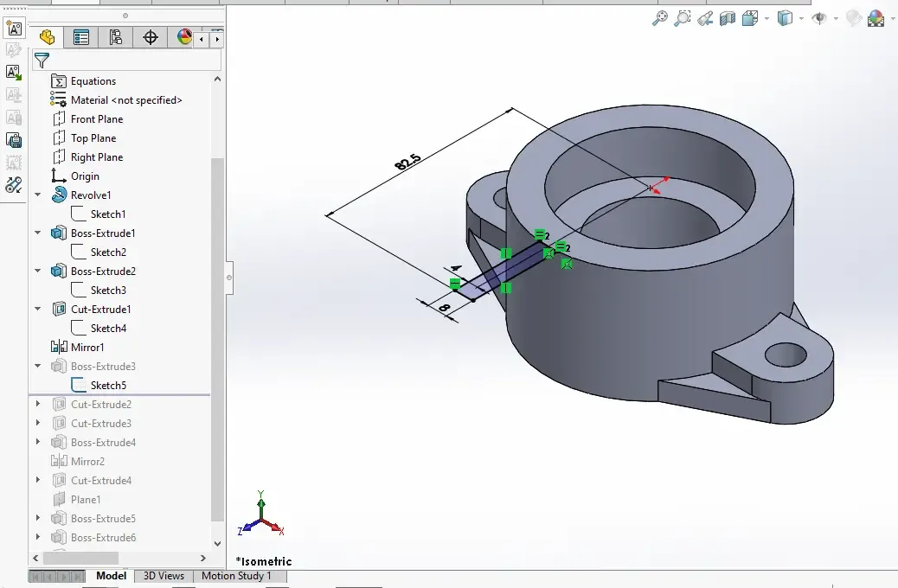Click the grayed annotation edit pencil icon
898x588 pixels.
(x=14, y=50)
